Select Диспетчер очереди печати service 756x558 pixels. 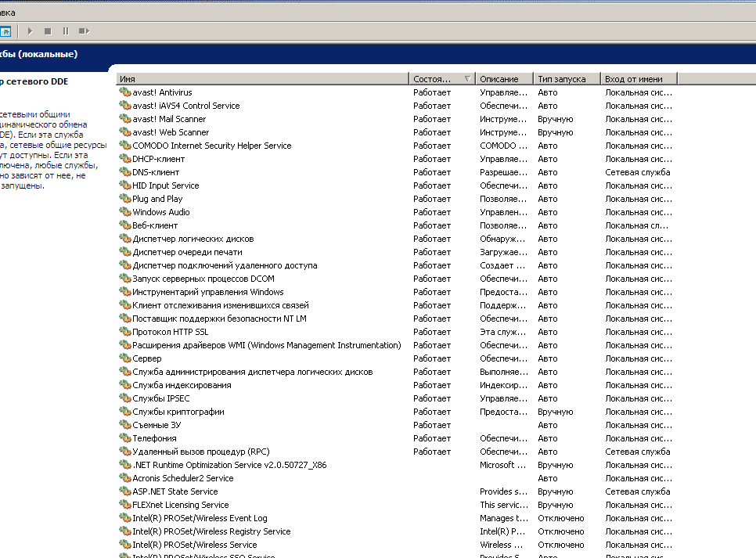pos(187,252)
